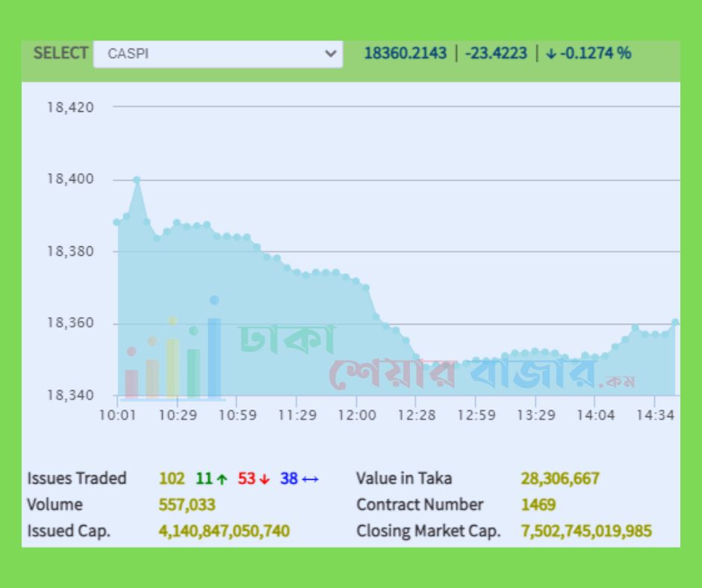
Task: Click the first data point on the chart line
Action: [117, 222]
